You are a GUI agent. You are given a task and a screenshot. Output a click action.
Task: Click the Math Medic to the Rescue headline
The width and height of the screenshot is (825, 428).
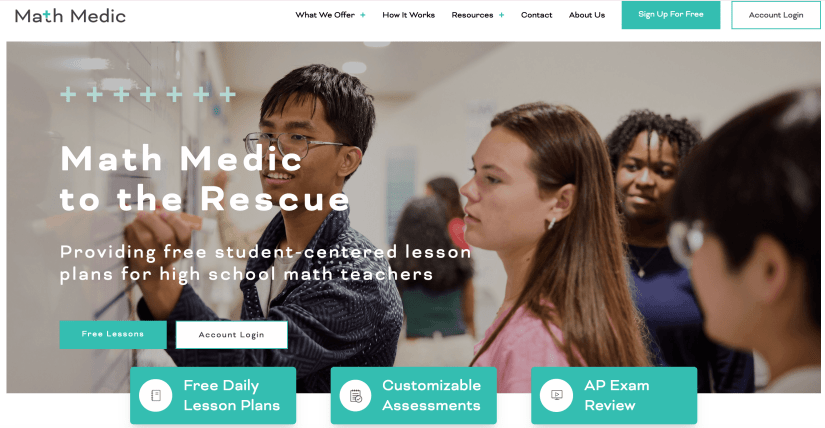tap(205, 179)
